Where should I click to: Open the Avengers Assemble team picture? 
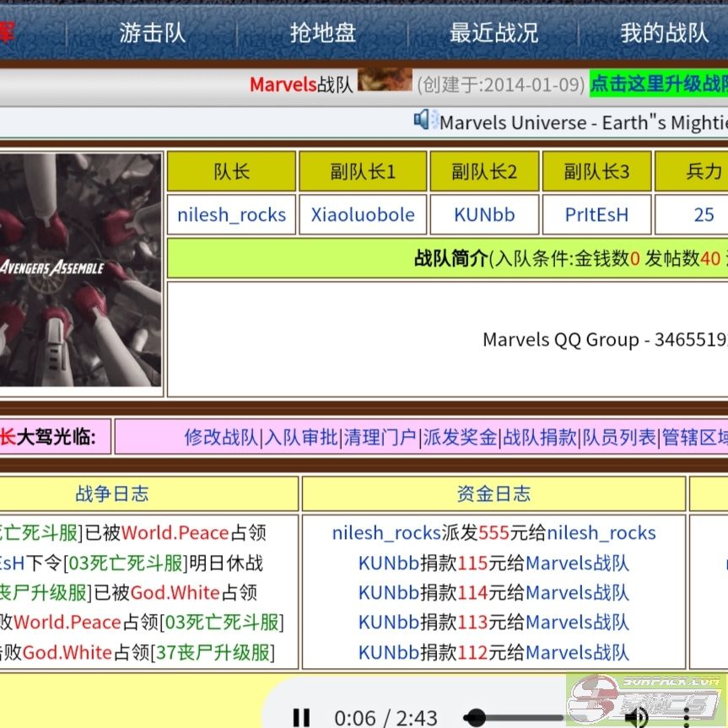(x=80, y=270)
